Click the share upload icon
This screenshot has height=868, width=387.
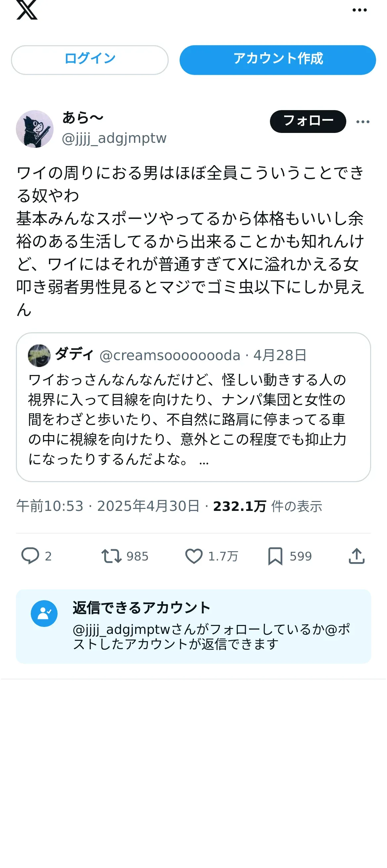point(356,556)
